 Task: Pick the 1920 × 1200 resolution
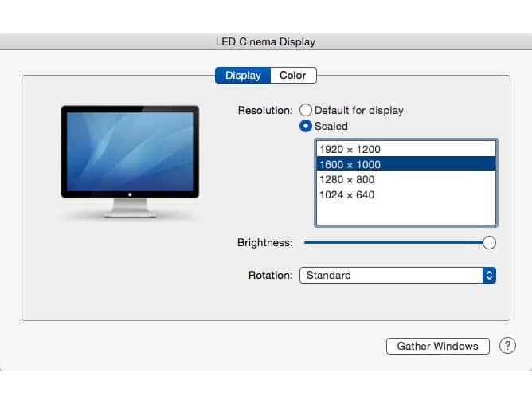point(406,149)
